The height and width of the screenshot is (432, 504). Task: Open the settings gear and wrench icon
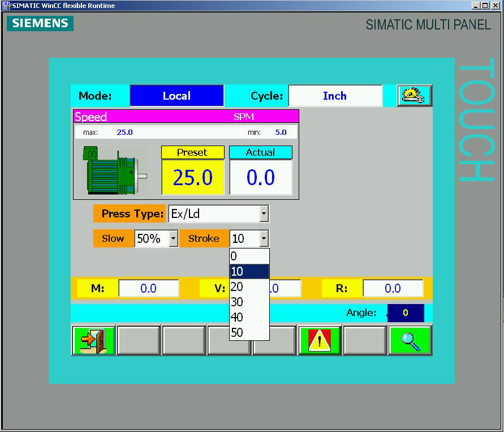(414, 96)
